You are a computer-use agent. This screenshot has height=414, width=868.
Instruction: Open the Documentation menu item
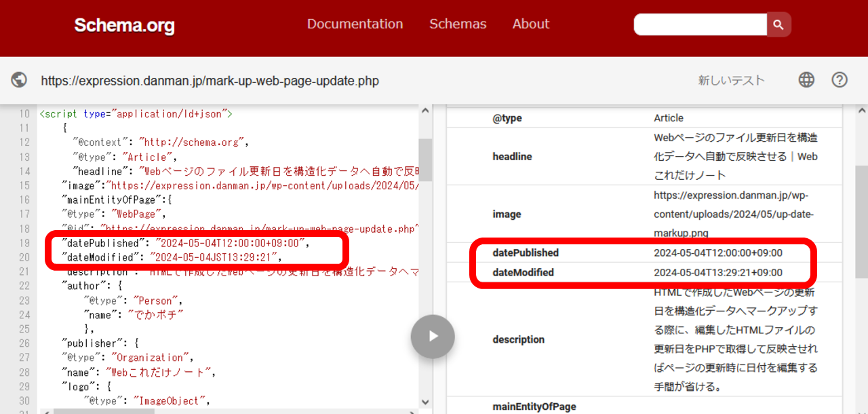(355, 24)
